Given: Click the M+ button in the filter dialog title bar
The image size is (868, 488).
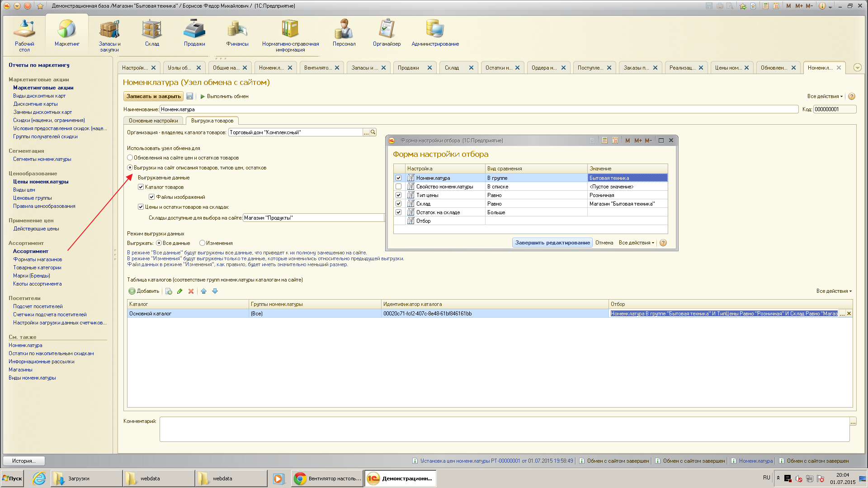Looking at the screenshot, I should (638, 141).
